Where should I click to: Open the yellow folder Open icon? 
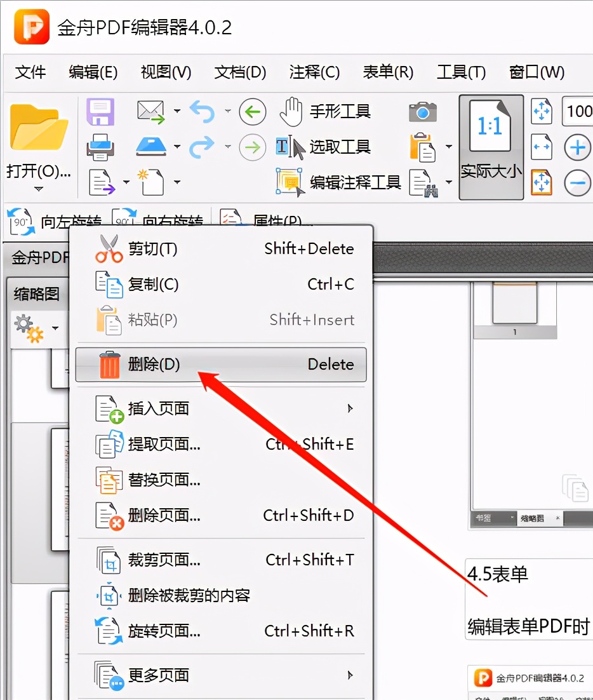38,127
